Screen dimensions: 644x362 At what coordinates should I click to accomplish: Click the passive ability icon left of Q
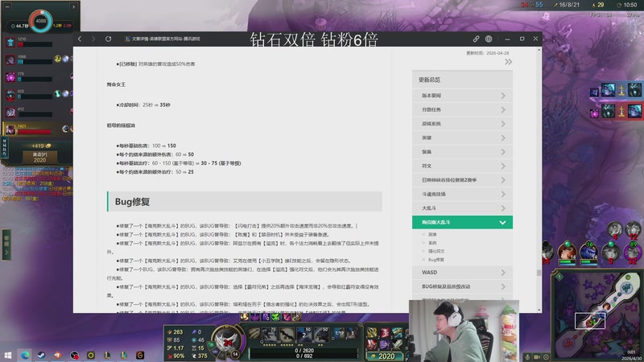[254, 333]
